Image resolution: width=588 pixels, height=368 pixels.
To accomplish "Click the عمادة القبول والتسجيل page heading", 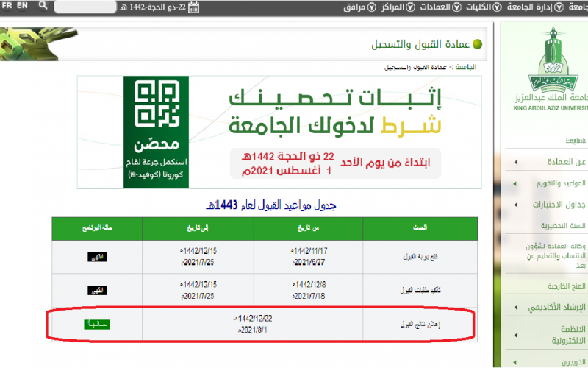I will coord(420,44).
